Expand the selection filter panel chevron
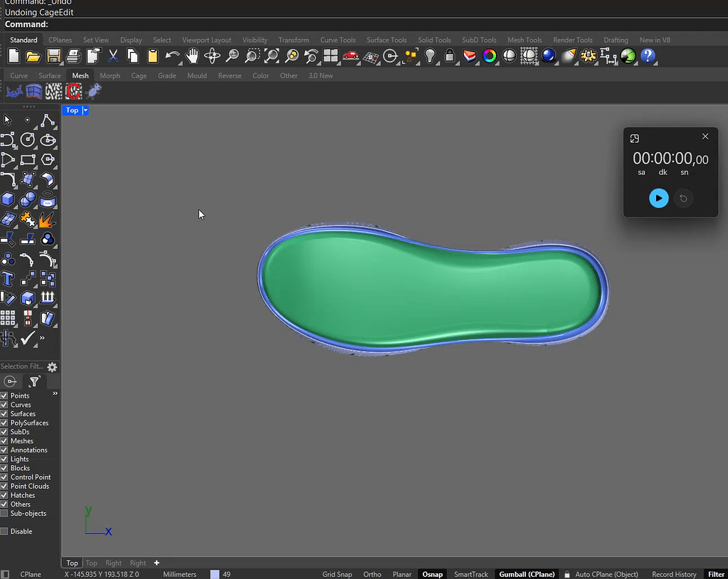The width and height of the screenshot is (728, 579). point(55,393)
